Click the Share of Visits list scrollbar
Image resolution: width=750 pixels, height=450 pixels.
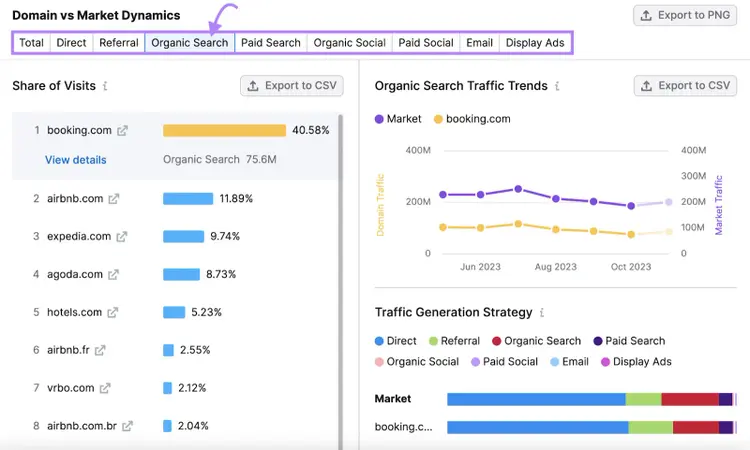(x=341, y=282)
